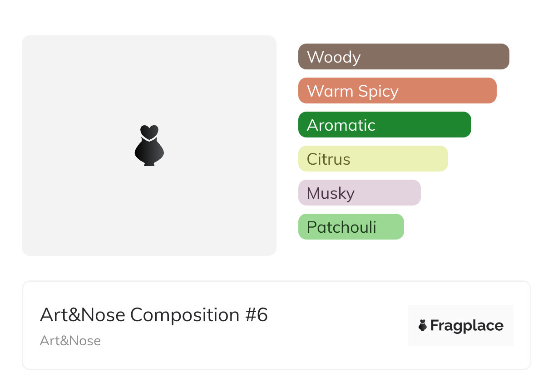Click the 'Citrus' label text
Screen dimensions: 553x392
click(329, 159)
